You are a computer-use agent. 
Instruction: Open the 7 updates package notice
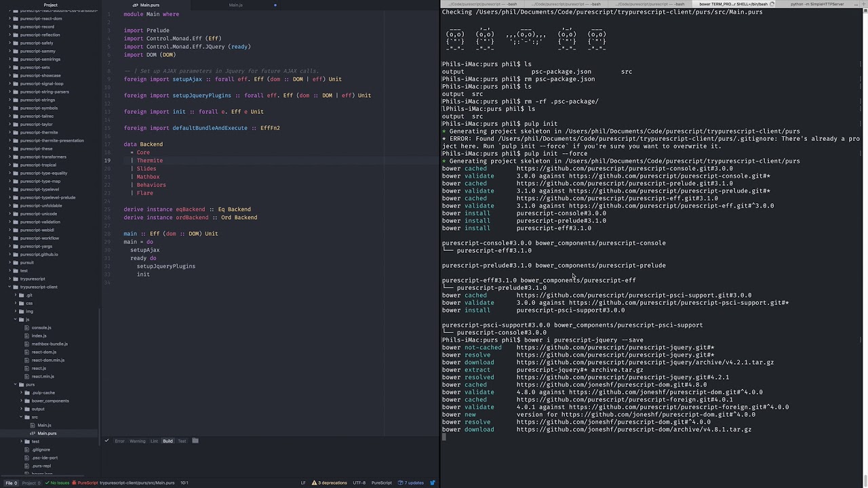(412, 483)
